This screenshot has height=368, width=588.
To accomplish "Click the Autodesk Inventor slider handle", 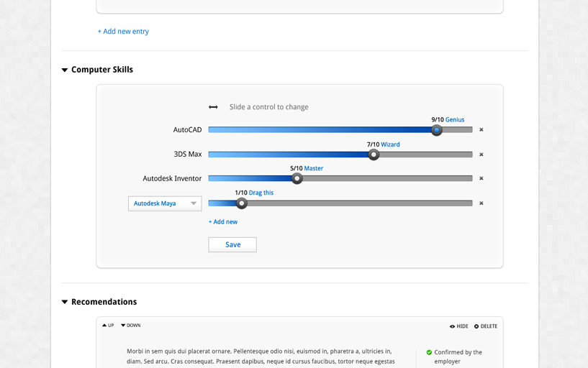I will [x=297, y=178].
